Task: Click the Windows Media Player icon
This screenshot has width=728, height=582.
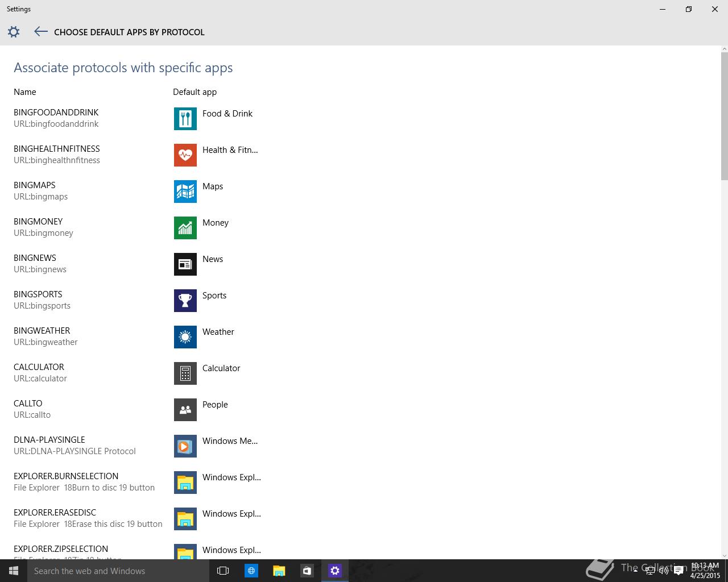Action: [x=185, y=446]
